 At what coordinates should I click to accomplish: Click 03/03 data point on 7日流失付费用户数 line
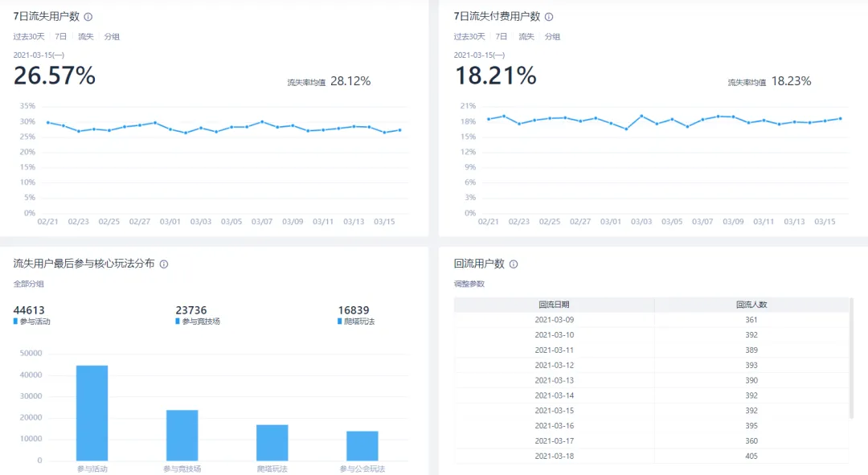641,117
